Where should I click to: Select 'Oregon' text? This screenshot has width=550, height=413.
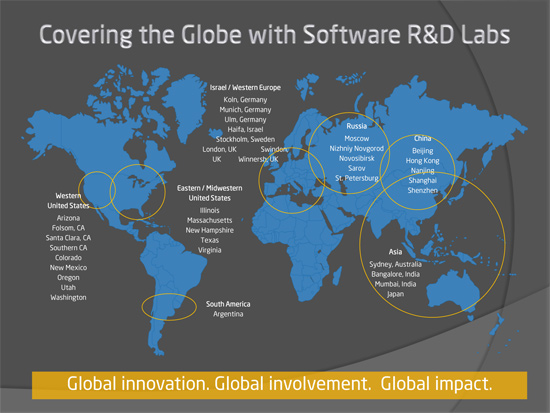[68, 278]
